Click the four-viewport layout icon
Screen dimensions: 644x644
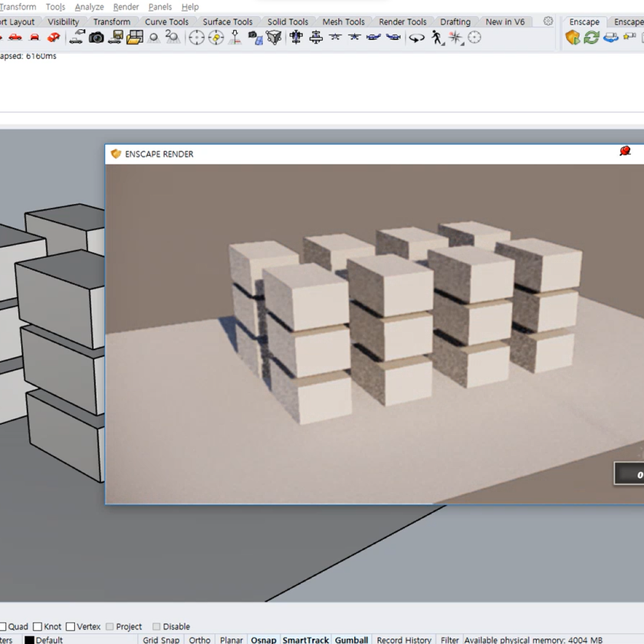(x=135, y=37)
